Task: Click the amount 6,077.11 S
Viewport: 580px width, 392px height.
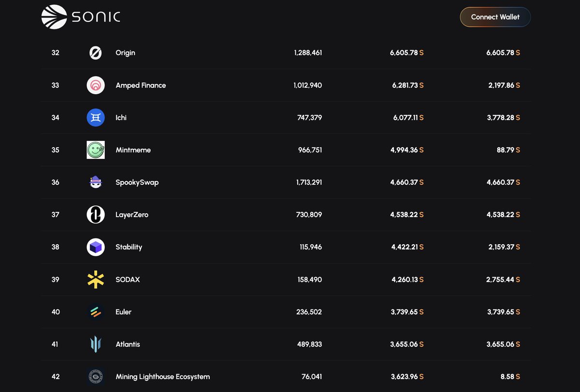Action: (x=408, y=117)
